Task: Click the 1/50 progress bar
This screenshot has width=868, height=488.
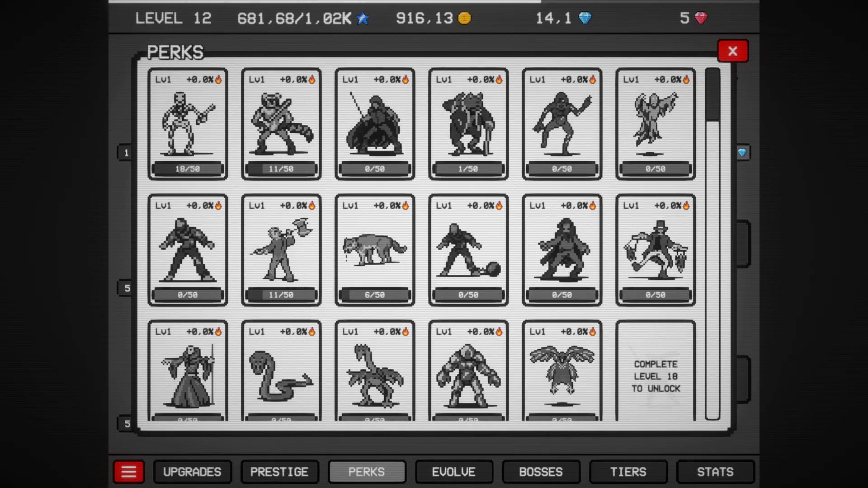Action: point(468,169)
